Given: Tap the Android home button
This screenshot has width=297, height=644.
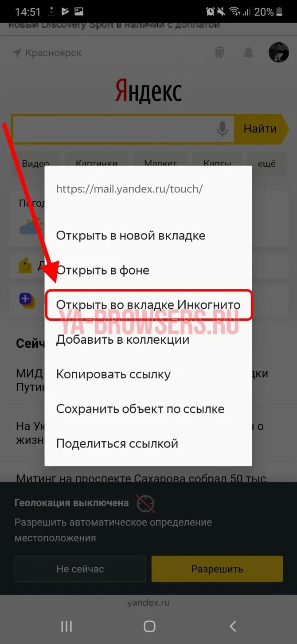Looking at the screenshot, I should coord(149,626).
